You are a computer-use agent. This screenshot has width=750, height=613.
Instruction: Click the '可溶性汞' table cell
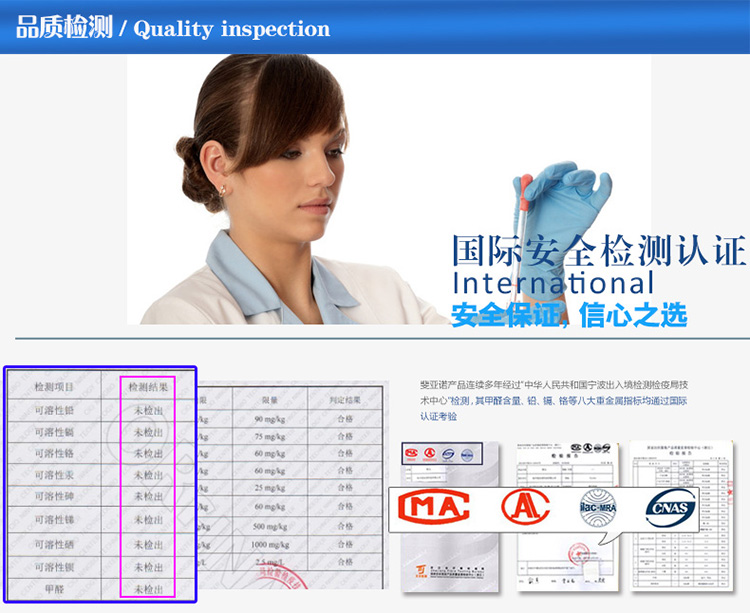pyautogui.click(x=54, y=475)
